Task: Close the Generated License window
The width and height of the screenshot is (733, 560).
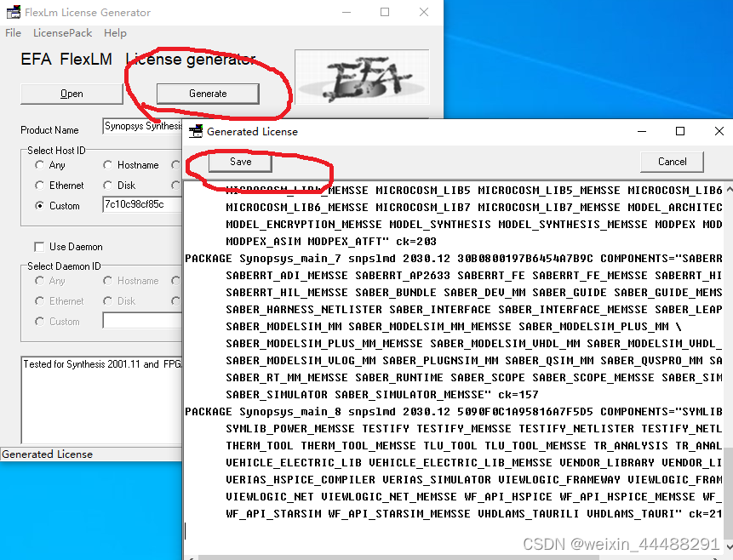Action: tap(719, 131)
